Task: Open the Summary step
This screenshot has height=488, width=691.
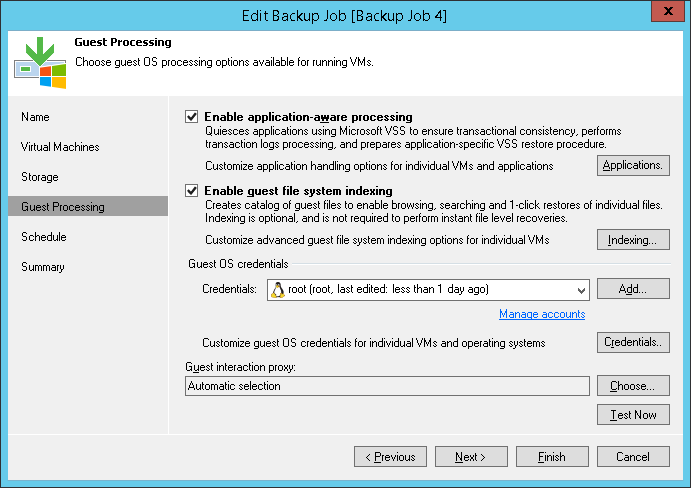Action: coord(43,267)
